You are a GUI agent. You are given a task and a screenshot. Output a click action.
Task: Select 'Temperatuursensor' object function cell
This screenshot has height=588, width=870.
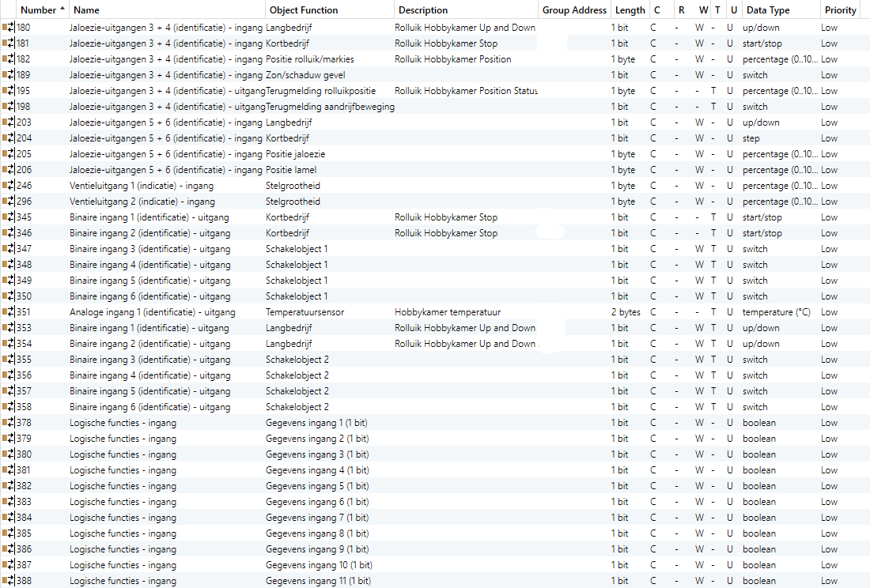(x=304, y=312)
